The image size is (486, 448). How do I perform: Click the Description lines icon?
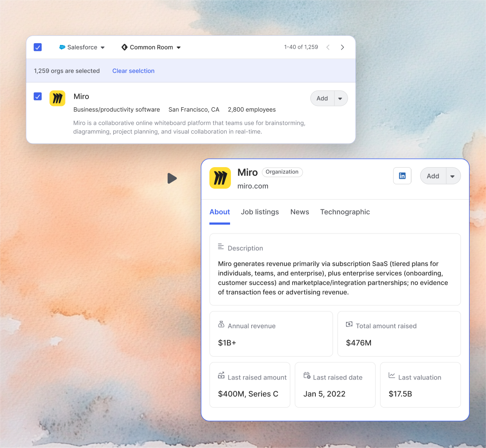pos(221,247)
